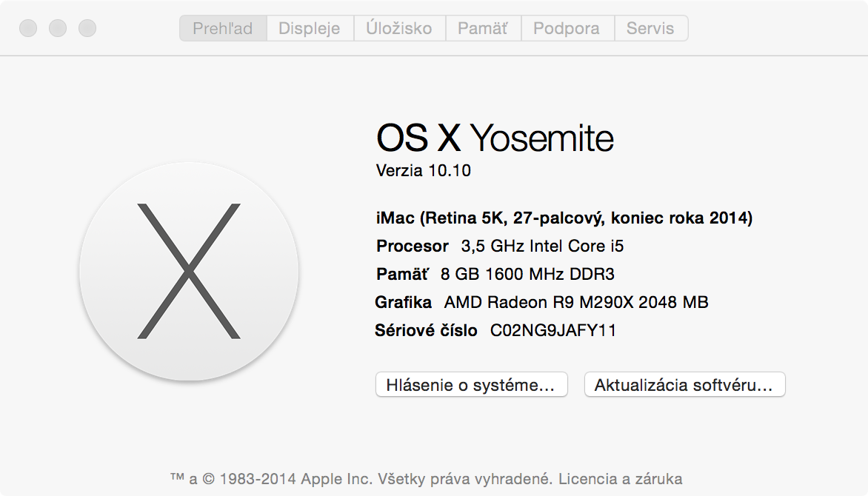The width and height of the screenshot is (868, 496).
Task: Click the AMD Radeon R9 M290X graphics text
Action: pyautogui.click(x=576, y=302)
